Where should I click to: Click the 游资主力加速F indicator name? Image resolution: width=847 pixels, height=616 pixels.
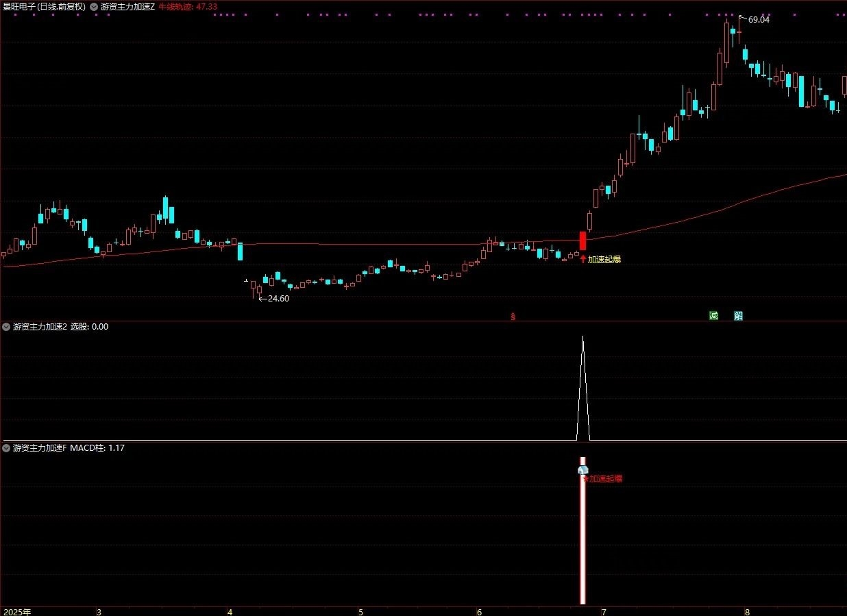click(40, 448)
